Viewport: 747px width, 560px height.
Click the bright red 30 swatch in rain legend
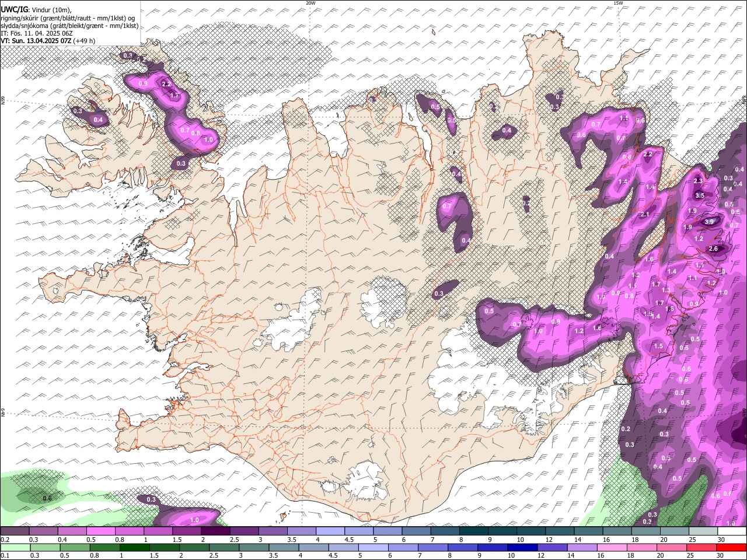point(731,547)
